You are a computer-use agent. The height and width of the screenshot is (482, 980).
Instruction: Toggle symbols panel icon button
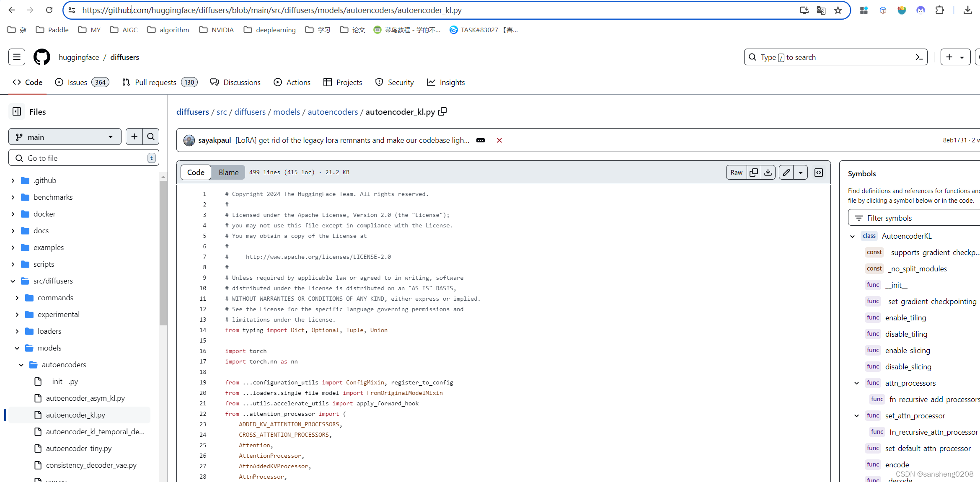click(819, 173)
